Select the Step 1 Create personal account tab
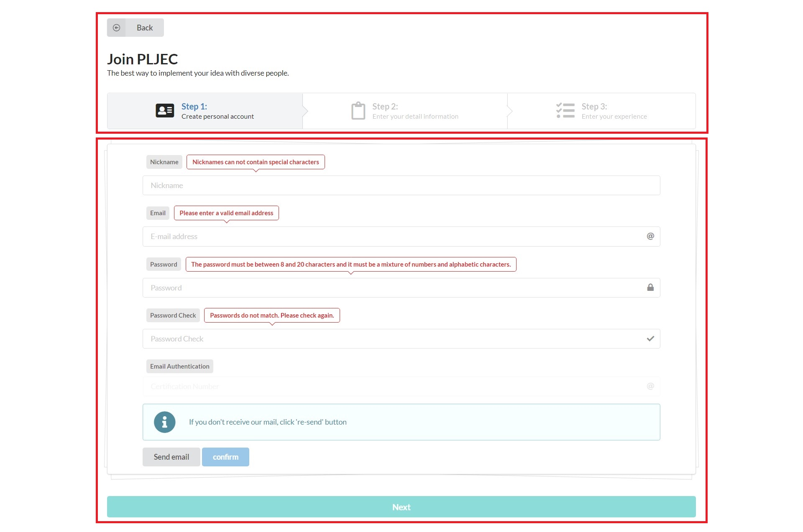803x532 pixels. coord(217,111)
